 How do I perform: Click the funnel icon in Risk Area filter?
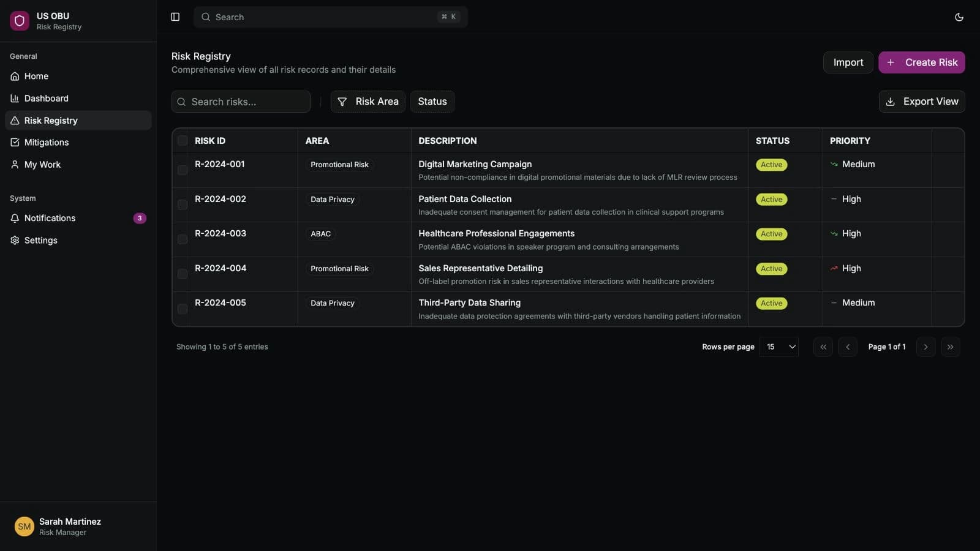pos(342,102)
